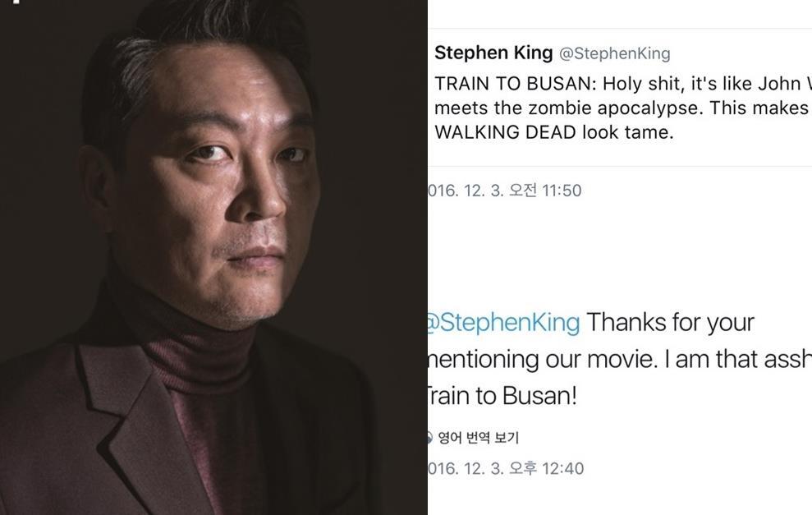This screenshot has width=812, height=515.
Task: Click blank white space between the two tweets
Action: (x=620, y=249)
